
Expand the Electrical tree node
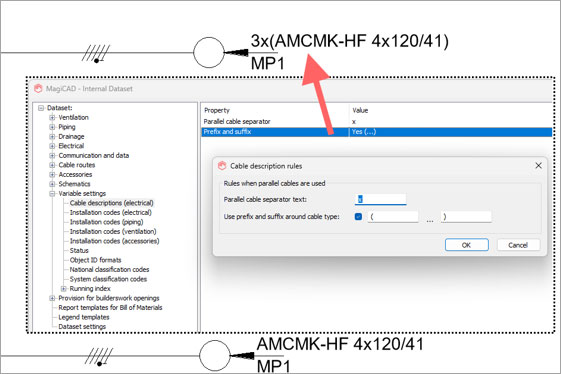(52, 146)
